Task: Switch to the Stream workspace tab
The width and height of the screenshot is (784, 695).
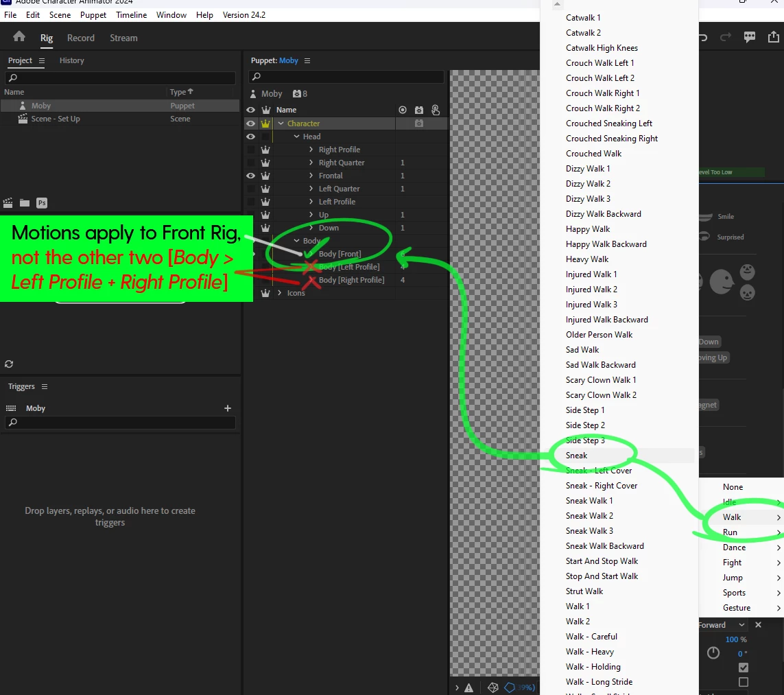Action: tap(123, 38)
